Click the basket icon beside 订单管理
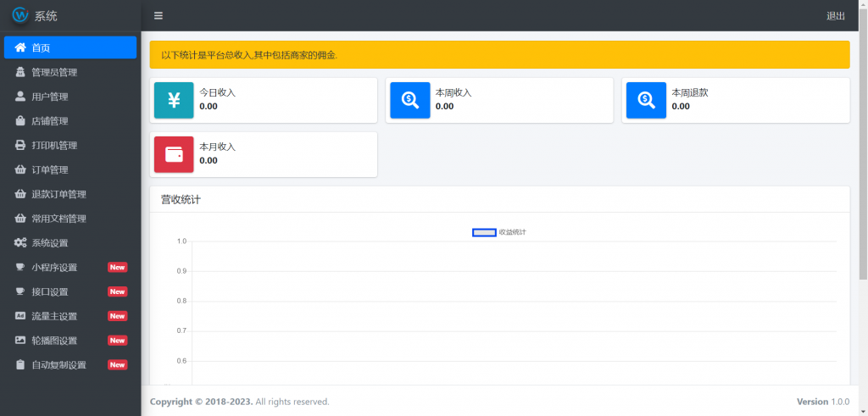 pyautogui.click(x=20, y=169)
